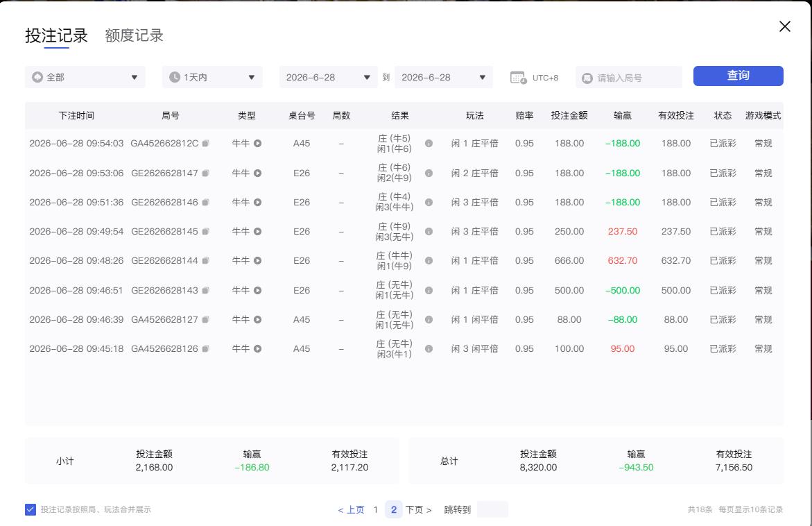
Task: Click the 游戏模式 column header
Action: (763, 116)
